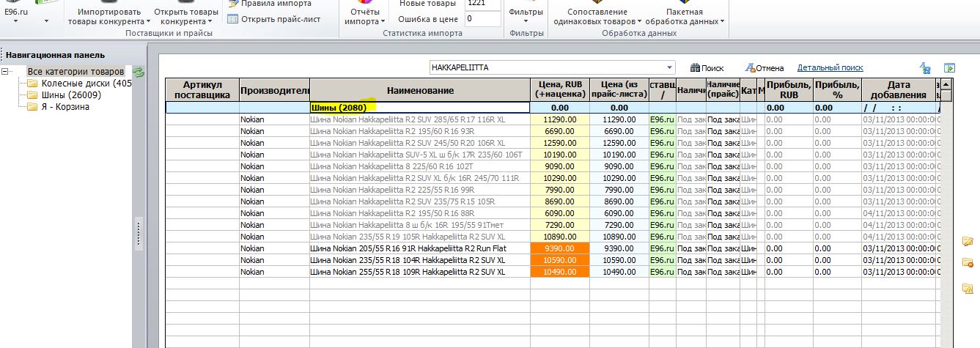
Task: Click the folder warning icon at right edge
Action: tap(967, 289)
